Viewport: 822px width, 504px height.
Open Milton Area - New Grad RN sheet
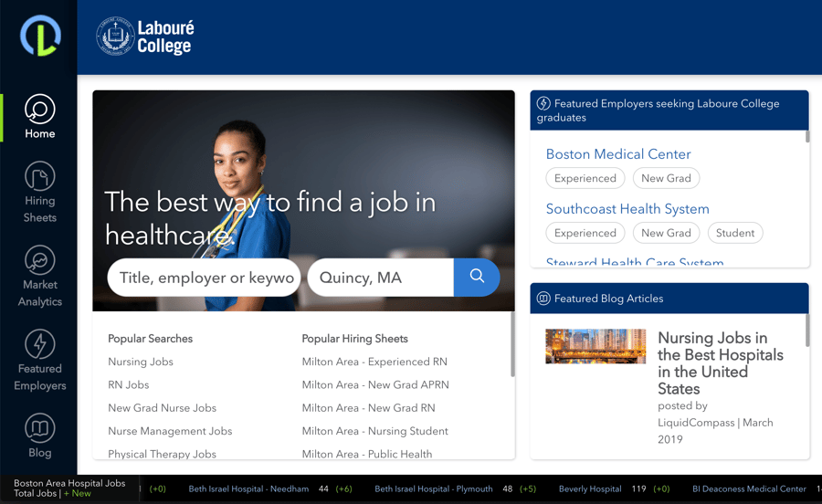point(368,407)
